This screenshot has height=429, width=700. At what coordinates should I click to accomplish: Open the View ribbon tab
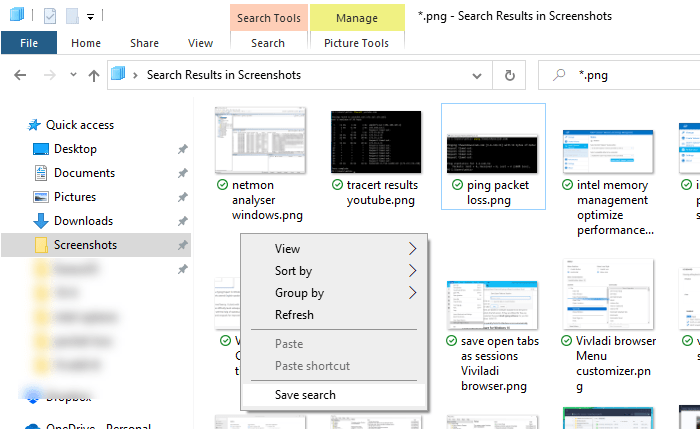[200, 43]
